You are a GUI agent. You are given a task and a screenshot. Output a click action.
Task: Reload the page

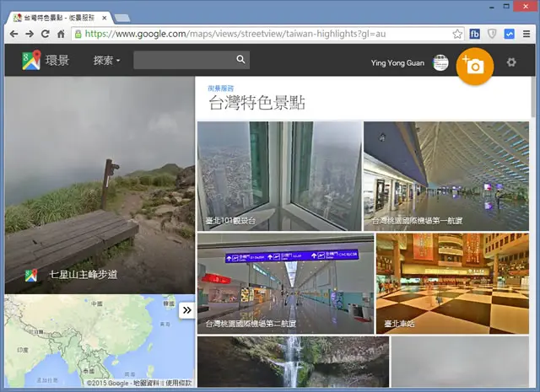tap(45, 34)
